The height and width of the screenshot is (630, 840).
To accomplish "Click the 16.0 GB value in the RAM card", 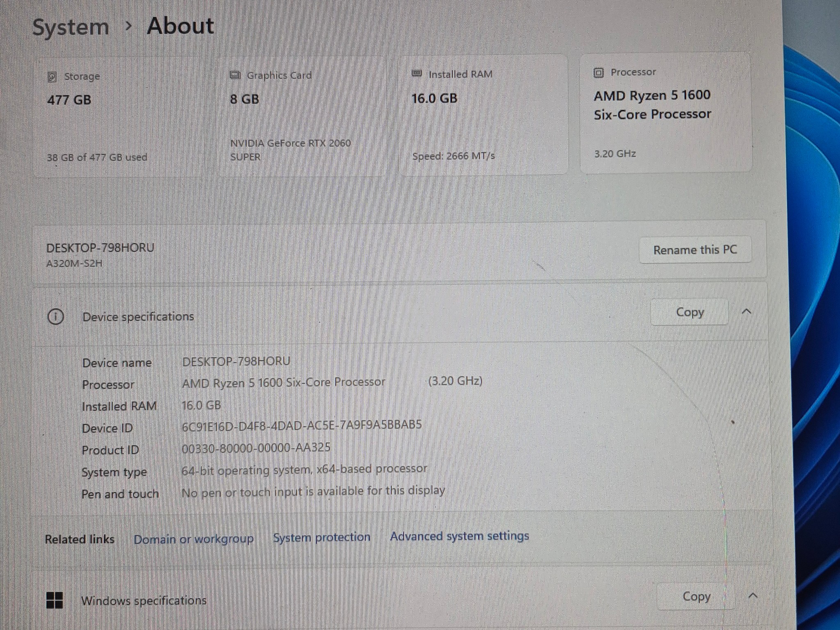I will click(x=434, y=98).
